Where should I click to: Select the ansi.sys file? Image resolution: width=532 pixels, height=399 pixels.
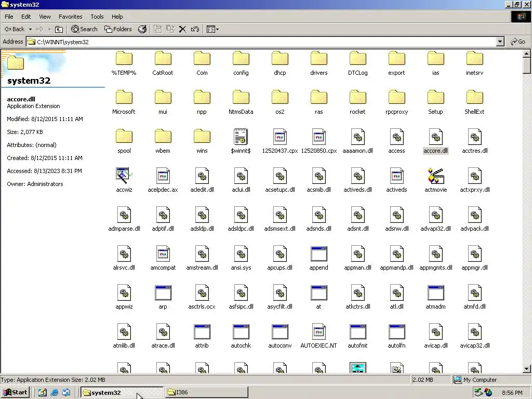[241, 259]
